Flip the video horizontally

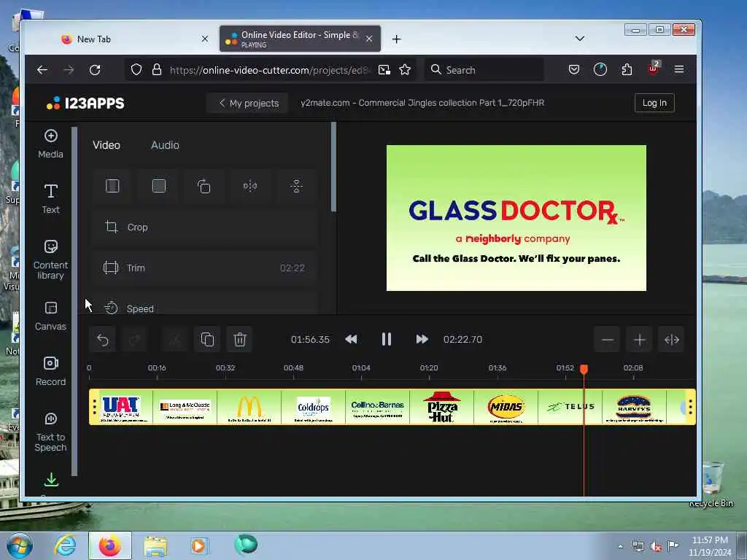(250, 186)
